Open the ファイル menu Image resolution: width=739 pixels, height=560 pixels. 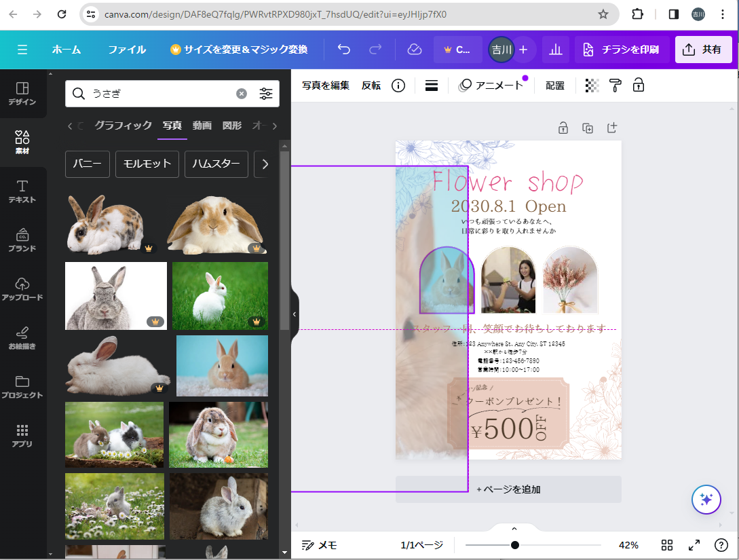[x=127, y=50]
